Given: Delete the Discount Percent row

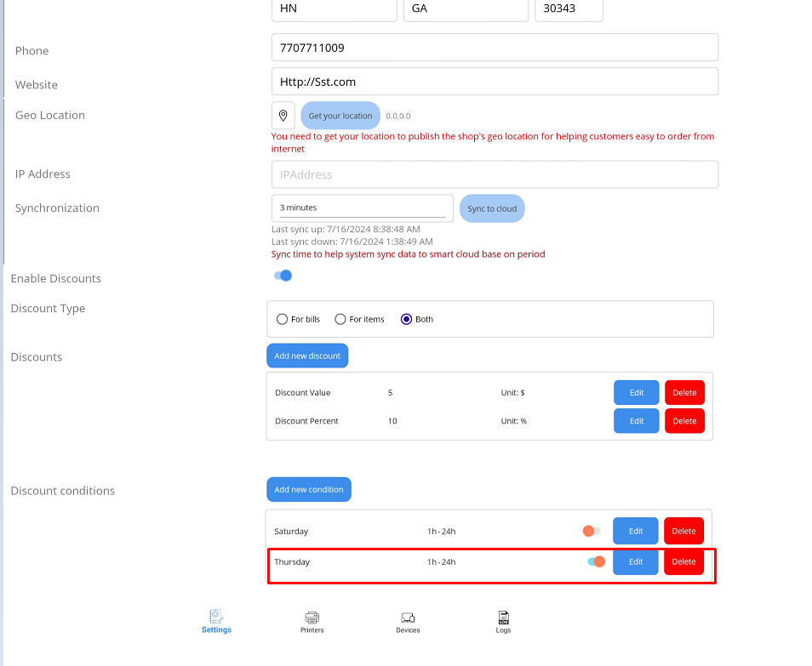Looking at the screenshot, I should click(684, 421).
